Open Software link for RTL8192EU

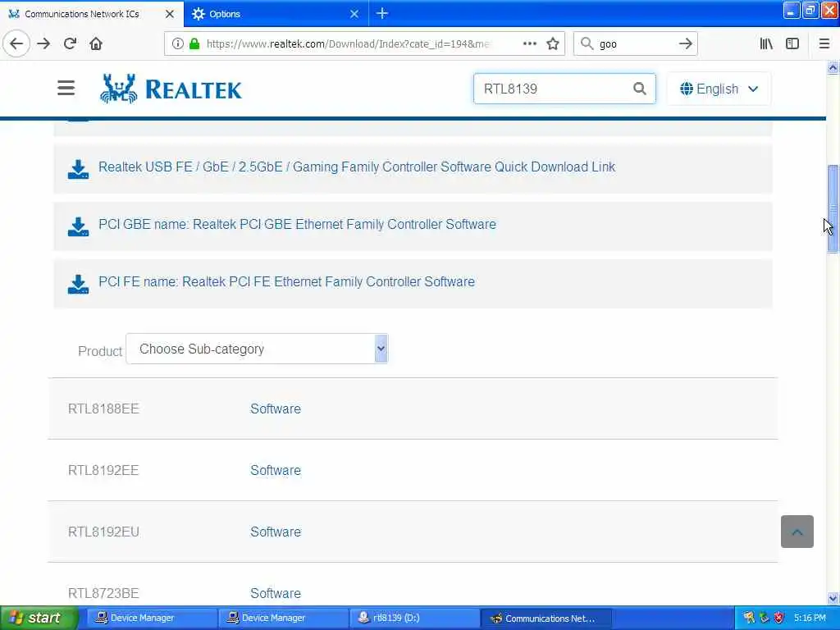point(276,532)
